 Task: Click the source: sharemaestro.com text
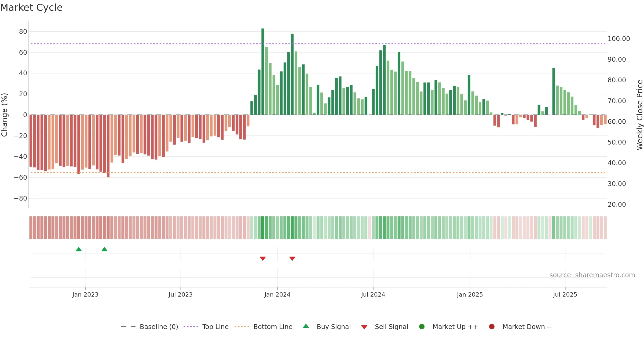coord(592,275)
